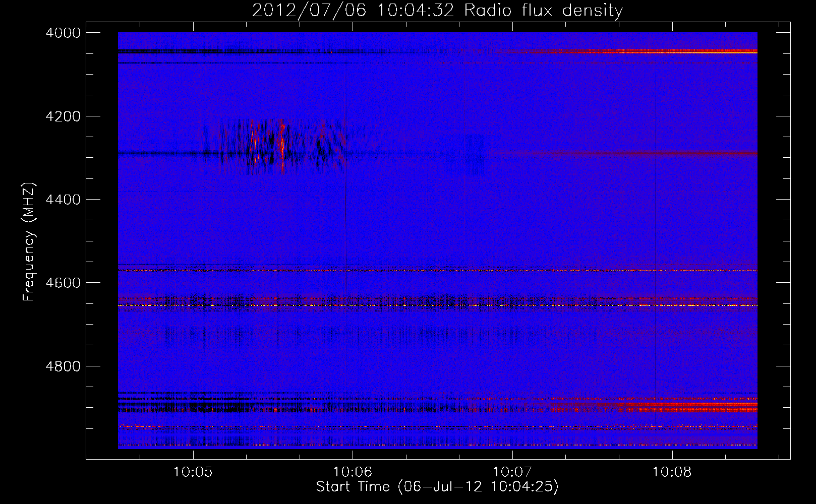Image resolution: width=816 pixels, height=504 pixels.
Task: Click the red-yellow band near 4650 MHz
Action: (x=437, y=305)
